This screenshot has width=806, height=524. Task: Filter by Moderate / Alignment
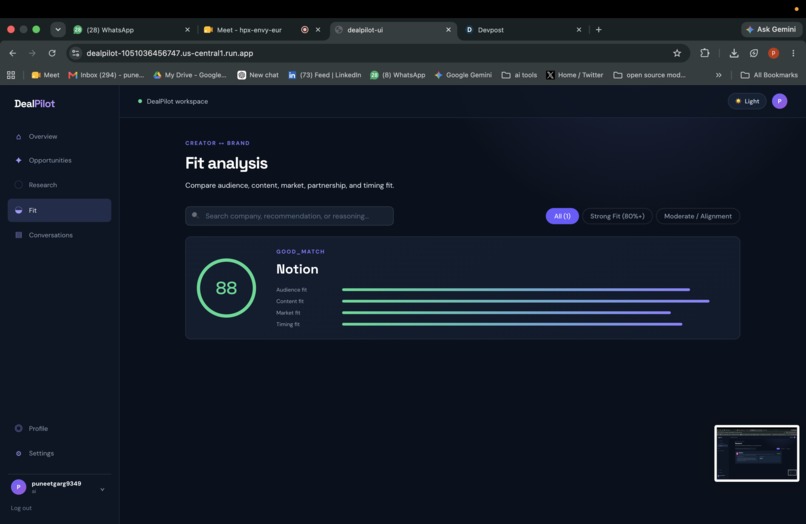point(698,216)
